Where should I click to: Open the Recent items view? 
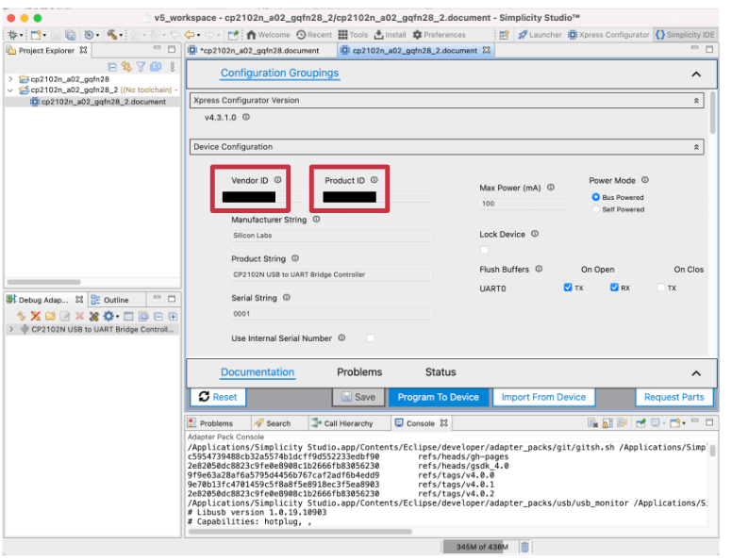[x=314, y=35]
